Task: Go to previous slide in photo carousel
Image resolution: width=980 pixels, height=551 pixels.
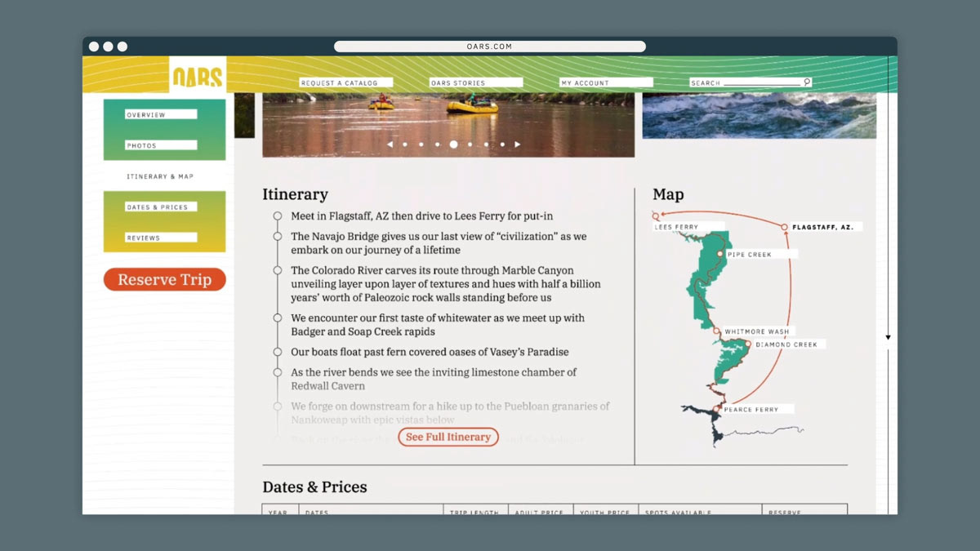Action: tap(390, 144)
